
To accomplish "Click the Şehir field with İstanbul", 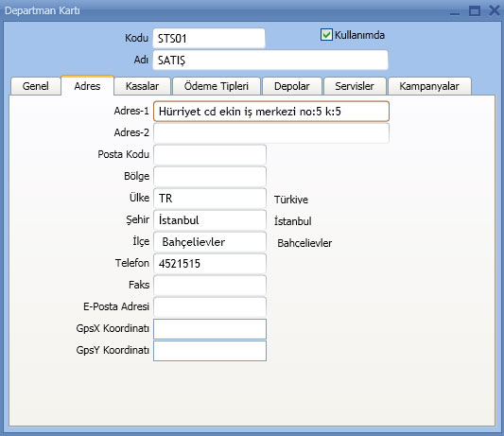I will click(210, 220).
